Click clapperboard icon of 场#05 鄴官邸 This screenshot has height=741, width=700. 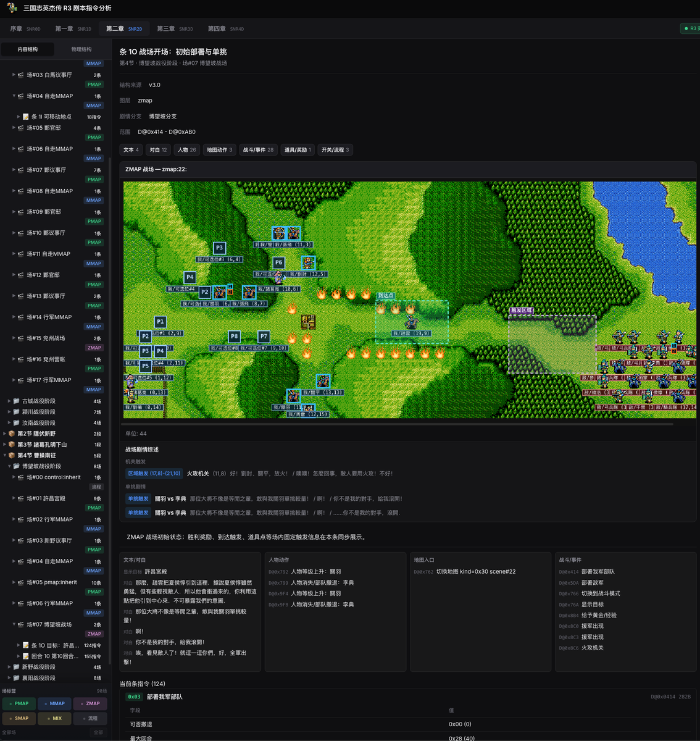point(21,128)
